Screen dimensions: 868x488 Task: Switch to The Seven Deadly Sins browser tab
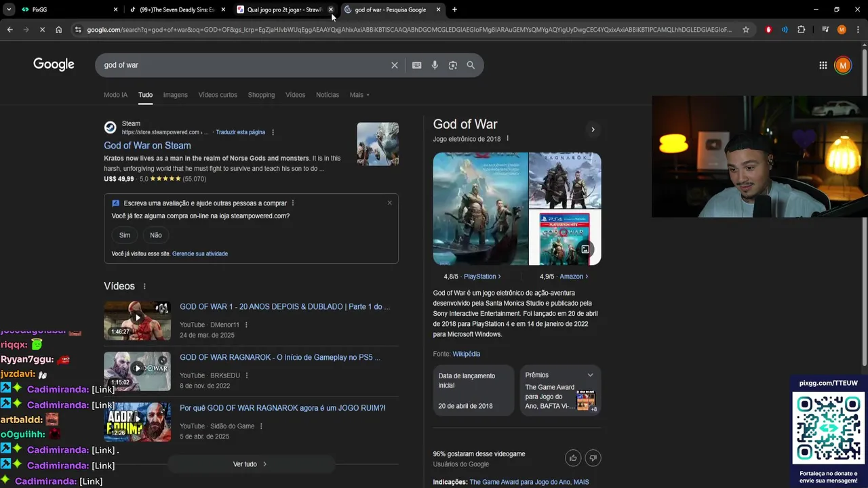point(176,9)
